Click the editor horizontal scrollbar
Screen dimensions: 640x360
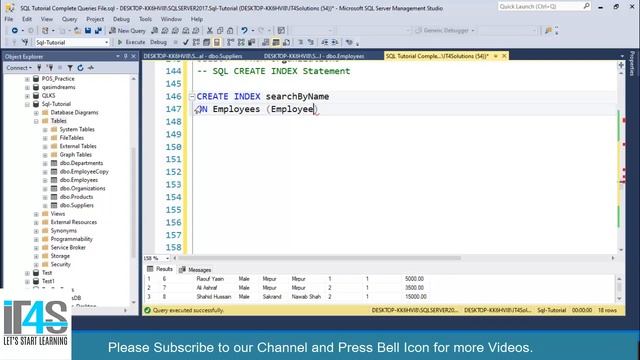pyautogui.click(x=319, y=258)
